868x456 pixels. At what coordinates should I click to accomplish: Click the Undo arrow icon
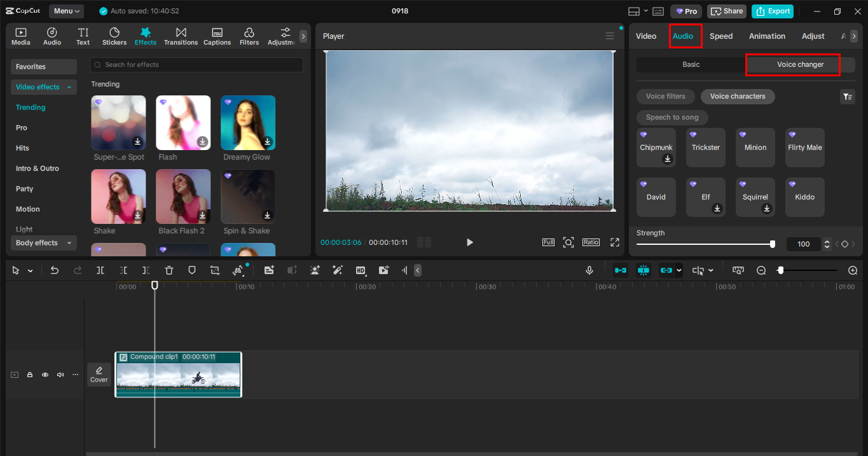coord(55,270)
